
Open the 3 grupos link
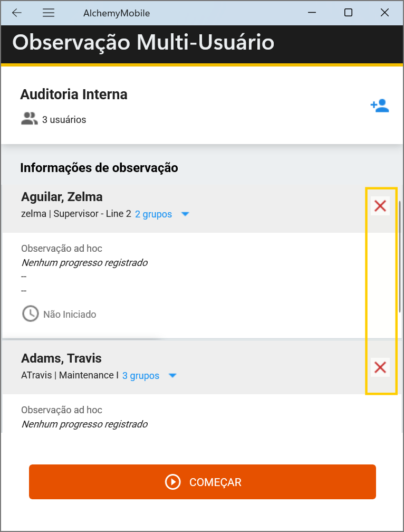pos(141,376)
